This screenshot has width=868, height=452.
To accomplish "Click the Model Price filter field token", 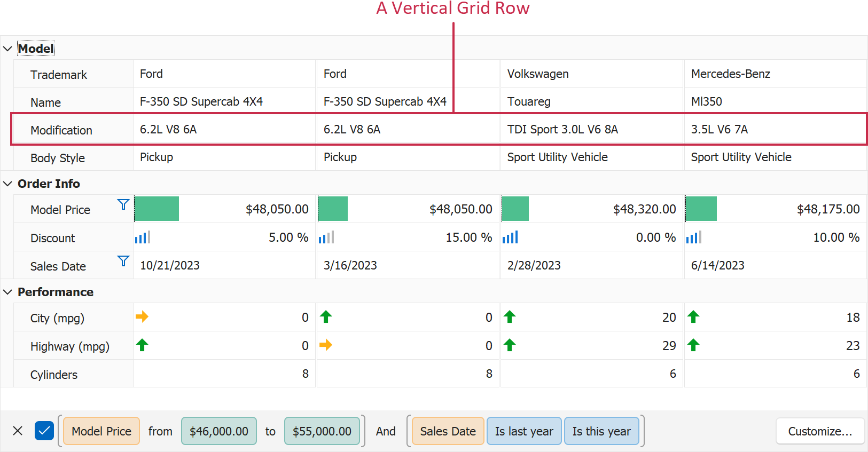I will tap(101, 431).
